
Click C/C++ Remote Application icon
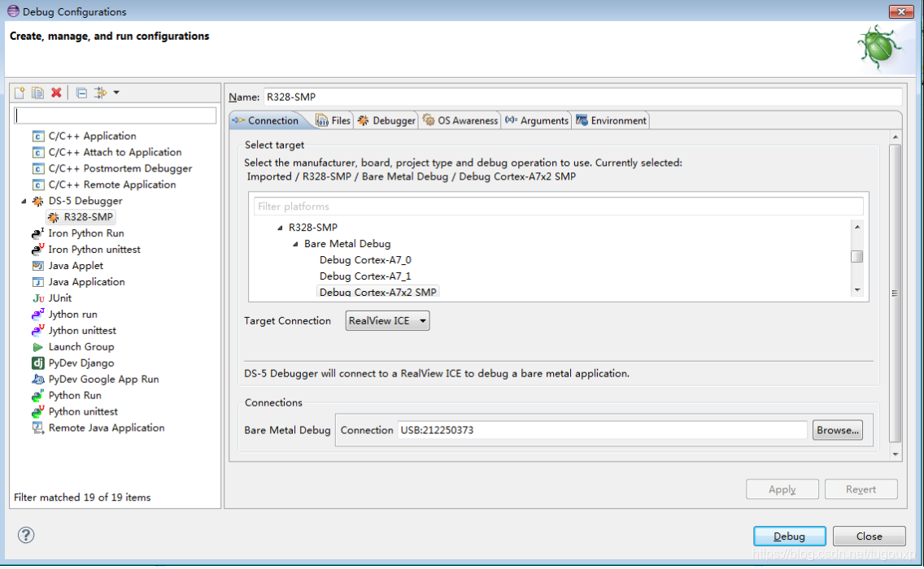37,185
